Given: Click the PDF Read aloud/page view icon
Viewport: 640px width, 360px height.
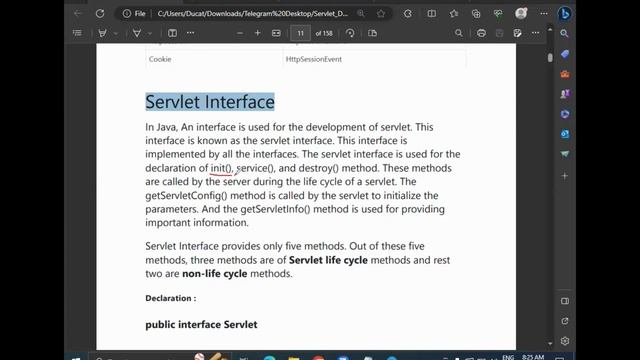Looking at the screenshot, I should pos(172,33).
